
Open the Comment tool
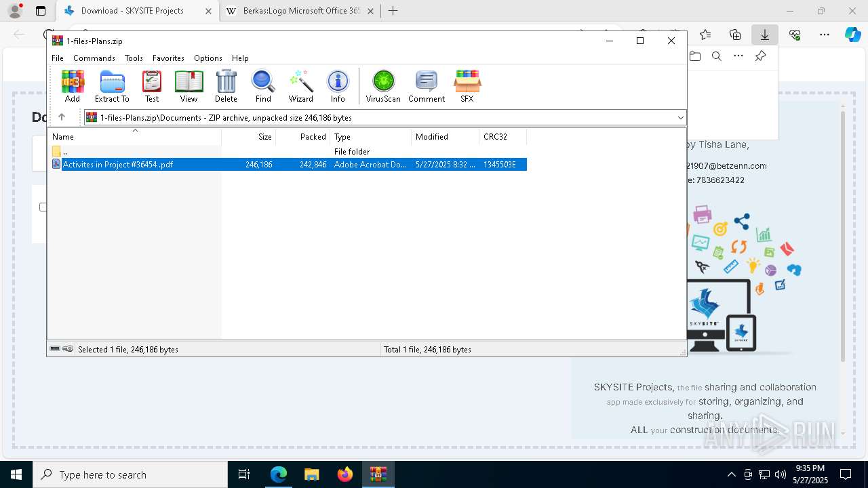427,86
